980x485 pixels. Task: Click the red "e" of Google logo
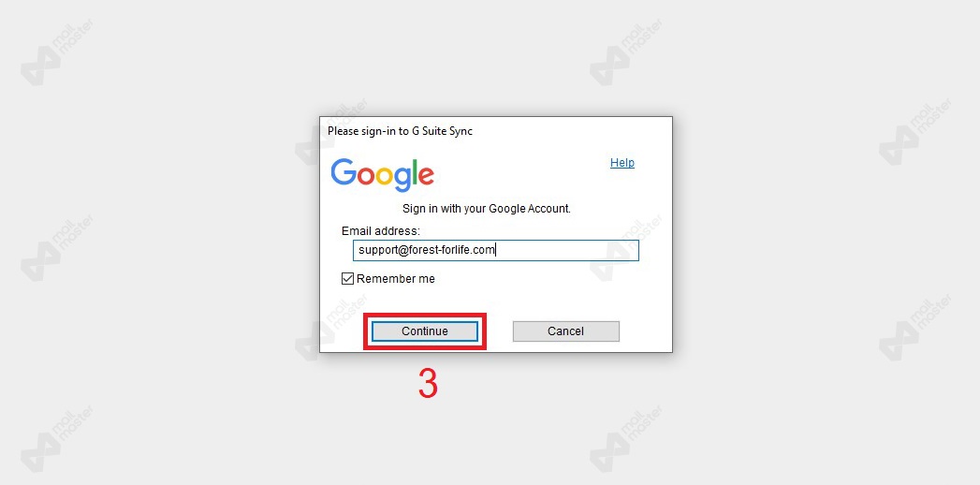point(424,176)
